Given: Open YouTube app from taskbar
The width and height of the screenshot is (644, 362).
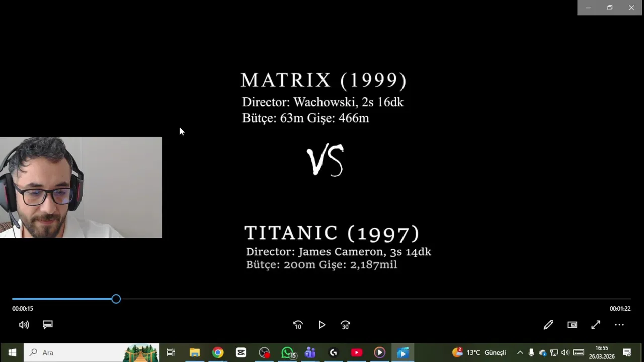Looking at the screenshot, I should point(356,353).
